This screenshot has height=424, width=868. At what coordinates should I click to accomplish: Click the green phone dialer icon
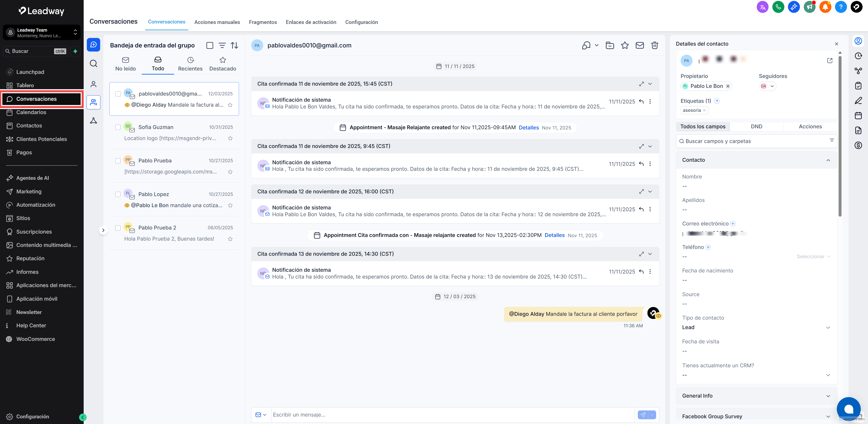pos(778,7)
